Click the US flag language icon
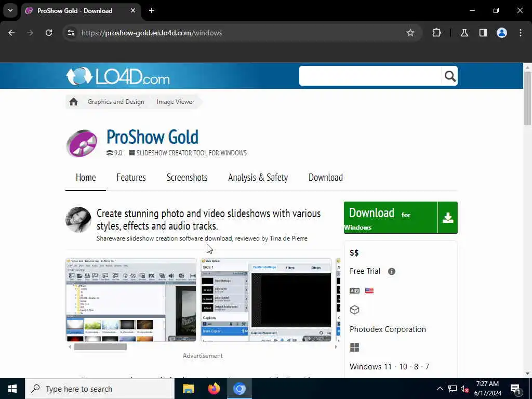This screenshot has height=399, width=532. (369, 290)
